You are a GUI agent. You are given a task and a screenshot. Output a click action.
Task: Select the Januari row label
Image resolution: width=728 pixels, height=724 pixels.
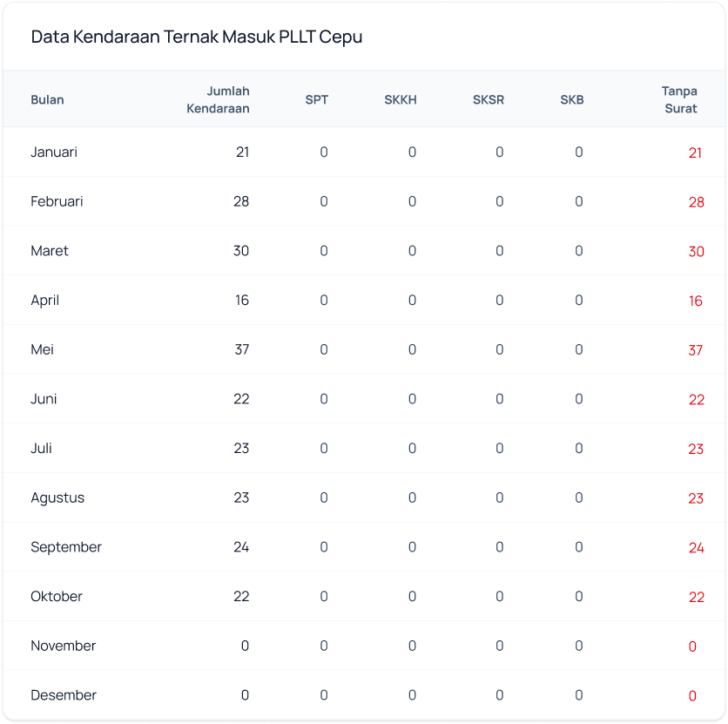pyautogui.click(x=54, y=152)
